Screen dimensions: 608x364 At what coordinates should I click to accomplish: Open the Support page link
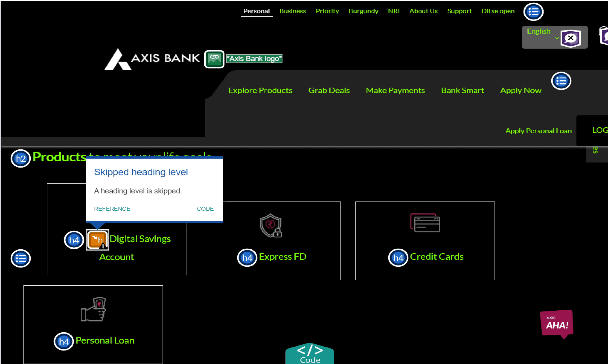coord(459,11)
